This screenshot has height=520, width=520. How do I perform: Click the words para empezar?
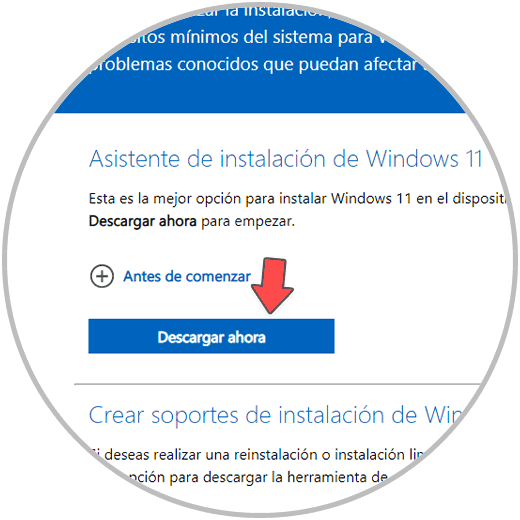(x=248, y=222)
